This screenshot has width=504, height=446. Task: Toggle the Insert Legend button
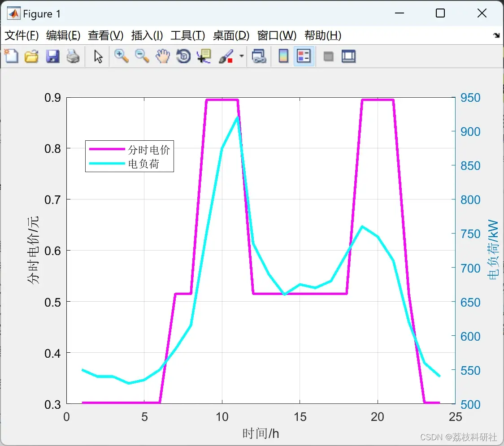304,56
